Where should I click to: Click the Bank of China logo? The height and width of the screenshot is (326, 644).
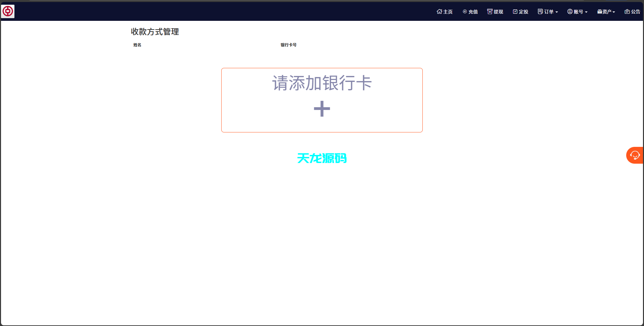[x=8, y=11]
